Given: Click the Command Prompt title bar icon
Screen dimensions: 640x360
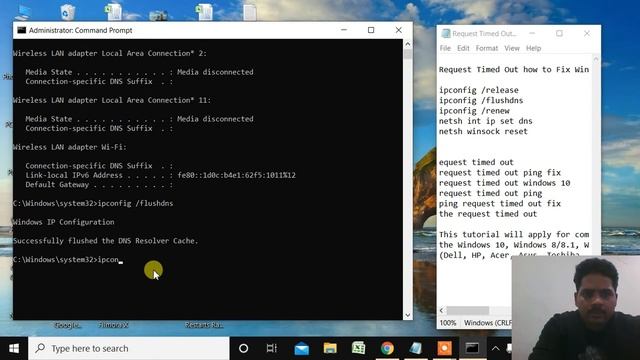Looking at the screenshot, I should (x=22, y=30).
